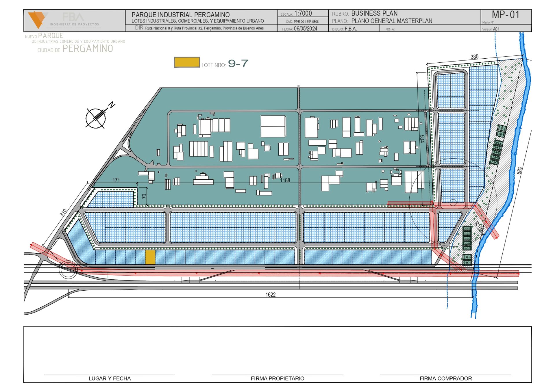Viewport: 555px width, 392px height.
Task: Click the 1188 dimension label
Action: [285, 180]
